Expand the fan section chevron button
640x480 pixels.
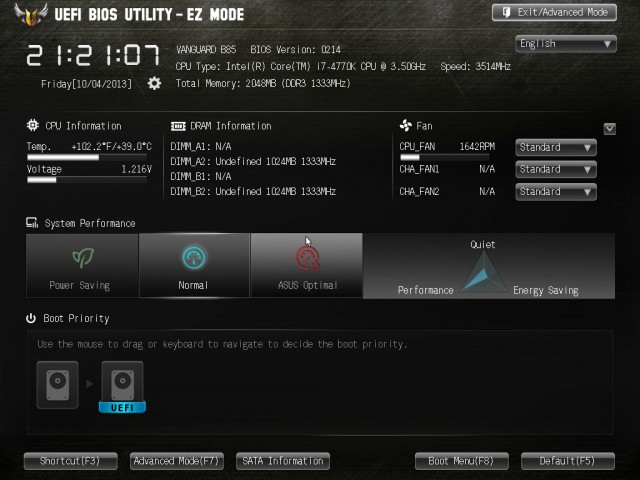pos(610,129)
